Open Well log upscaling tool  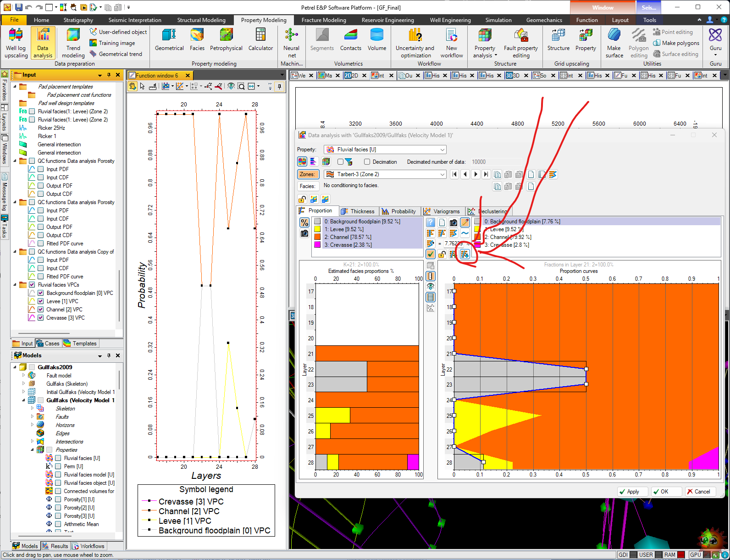point(16,43)
